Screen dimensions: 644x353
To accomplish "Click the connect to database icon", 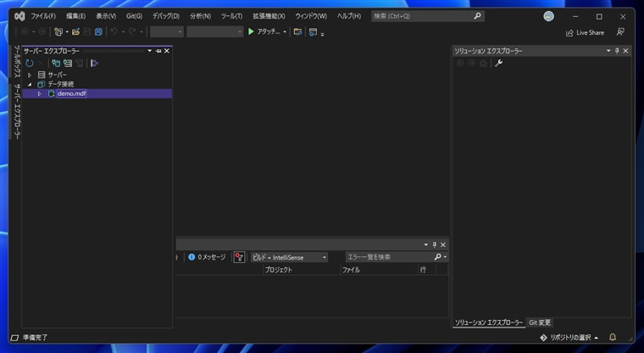I will click(x=56, y=63).
